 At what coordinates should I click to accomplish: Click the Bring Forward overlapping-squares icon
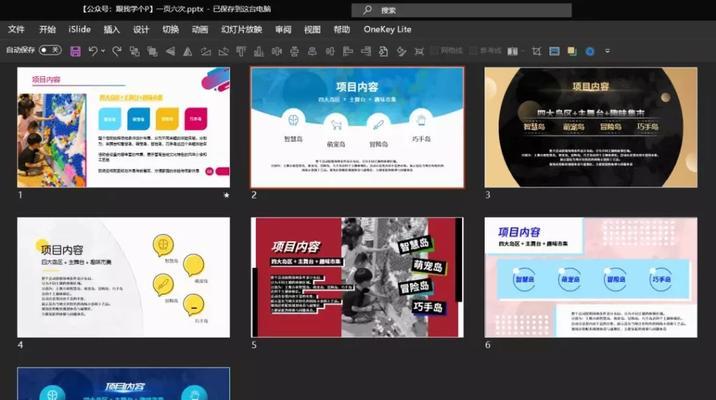click(x=134, y=51)
